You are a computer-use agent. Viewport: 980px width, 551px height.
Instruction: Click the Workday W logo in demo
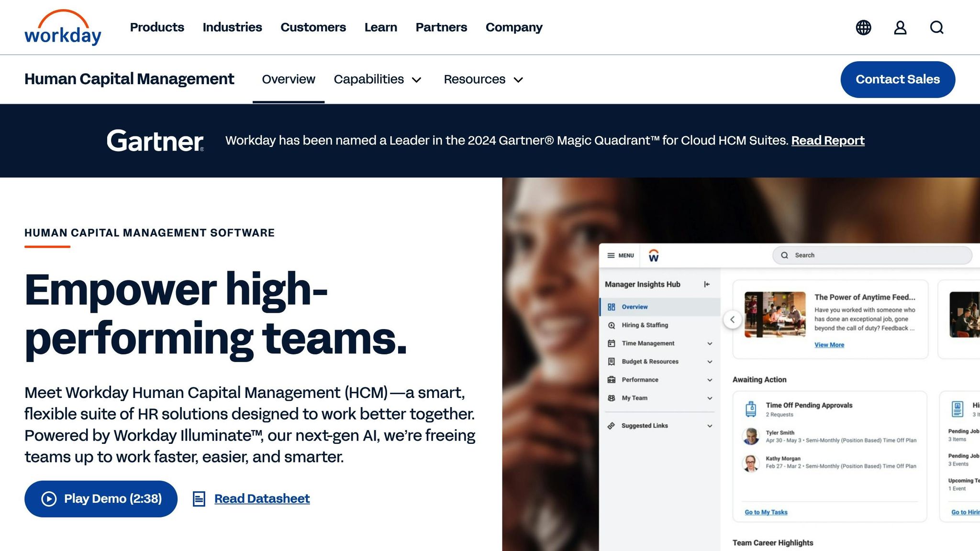(654, 255)
